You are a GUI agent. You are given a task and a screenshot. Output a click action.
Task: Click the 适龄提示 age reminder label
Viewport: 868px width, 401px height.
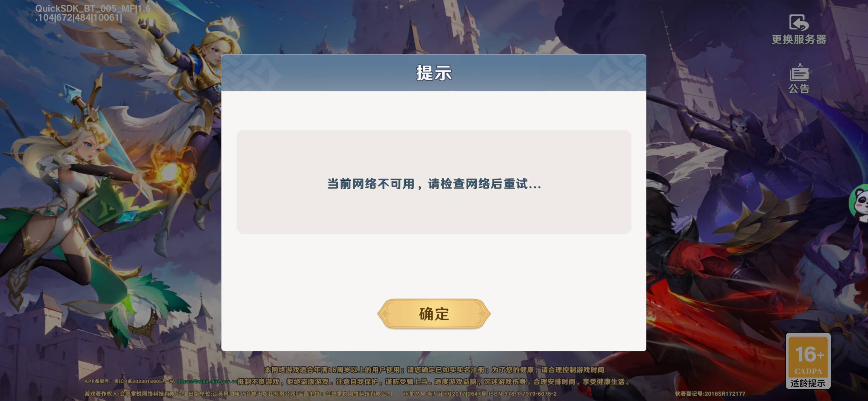tap(808, 383)
